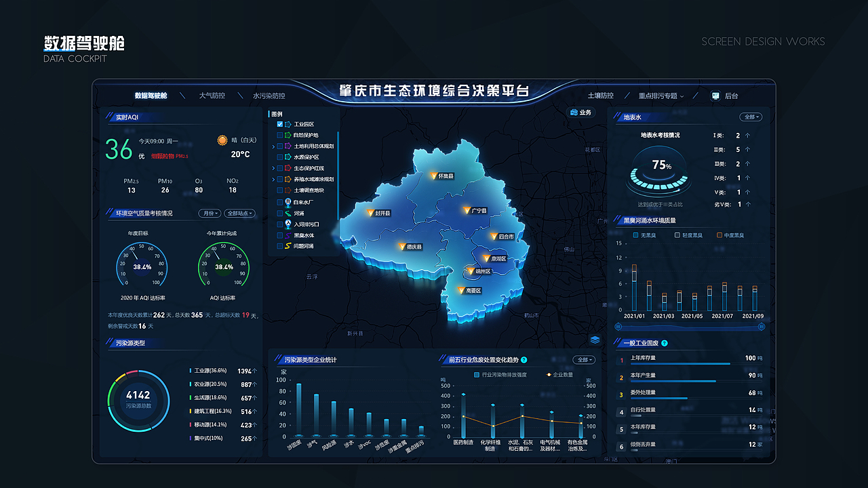
Task: Click the 土壤调查地块 brown polygon icon
Action: coord(288,190)
